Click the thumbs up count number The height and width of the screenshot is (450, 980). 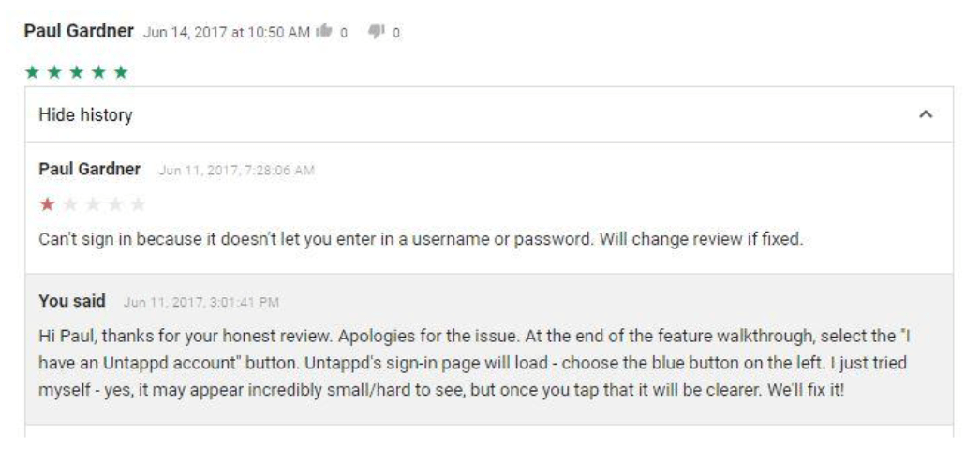344,33
